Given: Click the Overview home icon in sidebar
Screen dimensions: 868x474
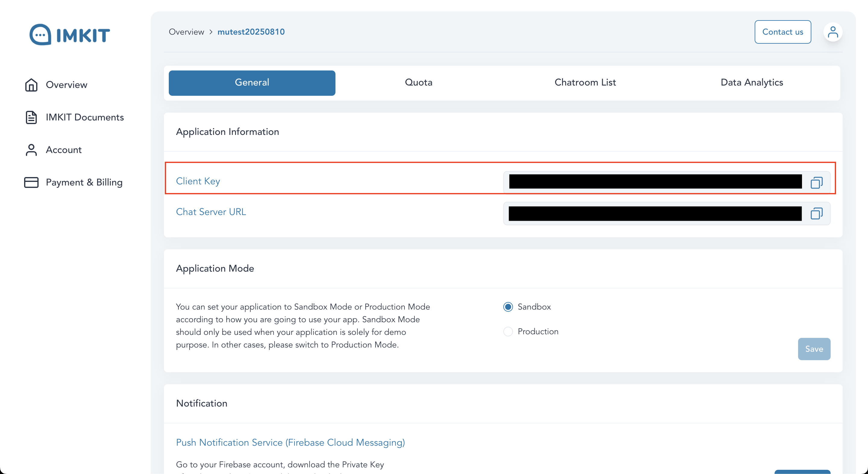Looking at the screenshot, I should click(x=31, y=85).
